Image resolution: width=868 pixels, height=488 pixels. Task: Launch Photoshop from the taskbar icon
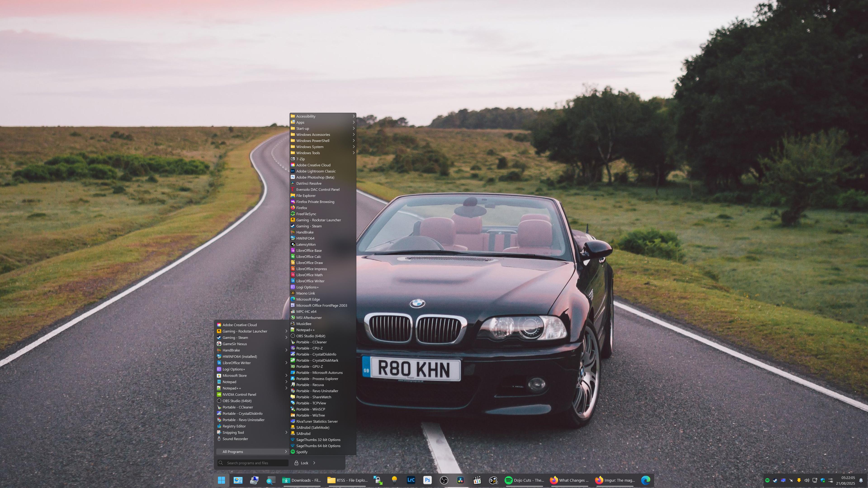point(427,480)
